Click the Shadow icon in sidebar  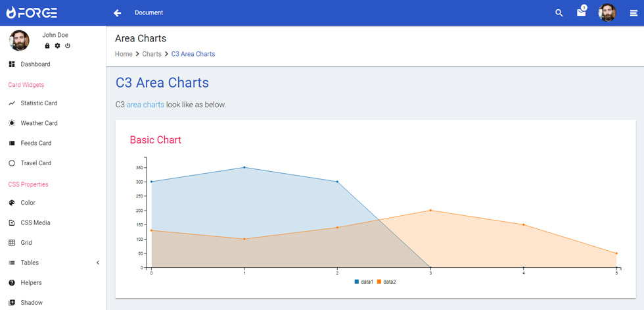point(12,303)
